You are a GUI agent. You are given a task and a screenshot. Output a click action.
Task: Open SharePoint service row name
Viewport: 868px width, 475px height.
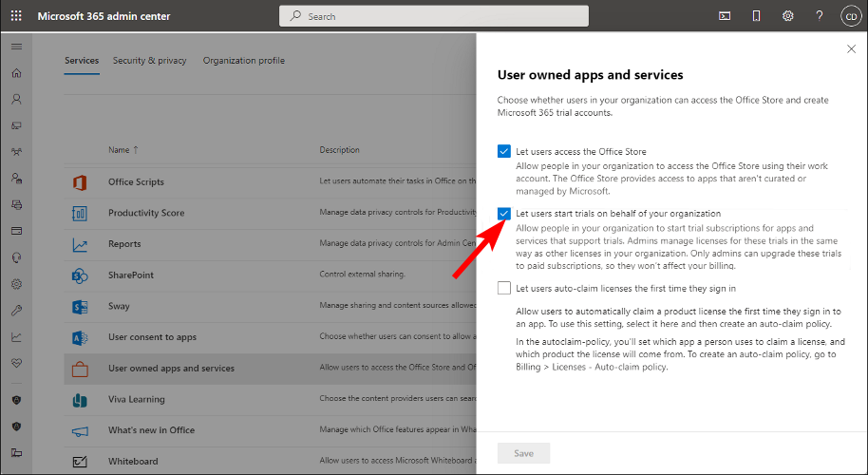[x=131, y=275]
